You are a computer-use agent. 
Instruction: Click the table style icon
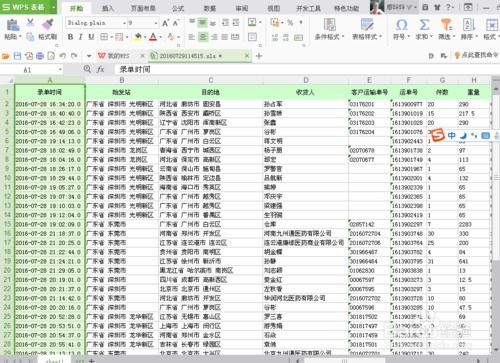[x=367, y=24]
